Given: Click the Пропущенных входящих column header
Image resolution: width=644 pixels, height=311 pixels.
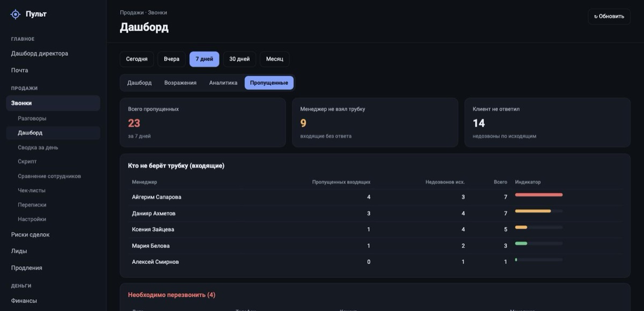Looking at the screenshot, I should [341, 182].
